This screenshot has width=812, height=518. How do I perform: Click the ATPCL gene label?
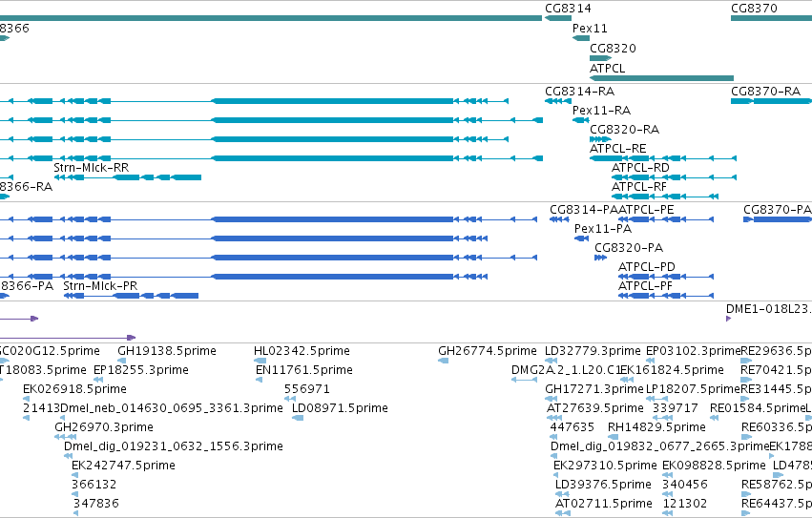608,69
